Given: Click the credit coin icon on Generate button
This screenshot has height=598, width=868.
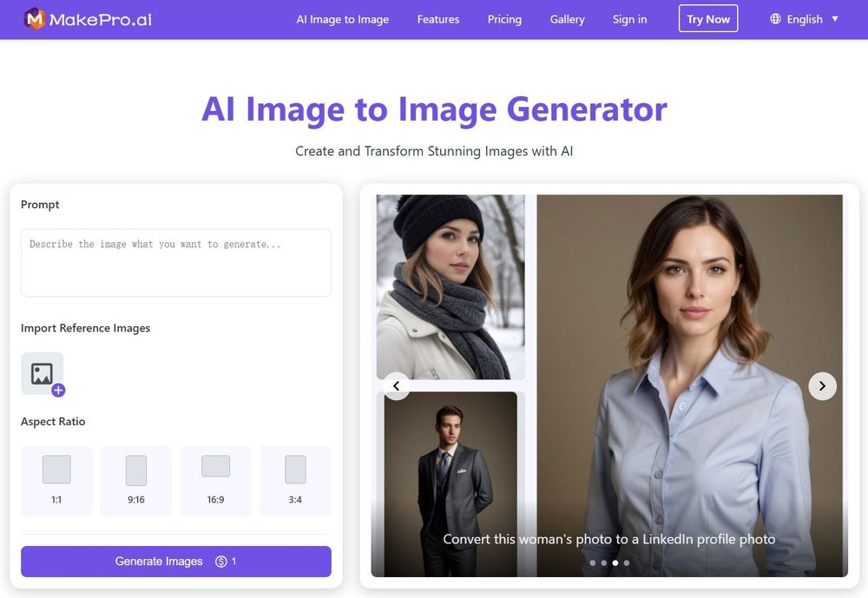Looking at the screenshot, I should click(x=221, y=562).
